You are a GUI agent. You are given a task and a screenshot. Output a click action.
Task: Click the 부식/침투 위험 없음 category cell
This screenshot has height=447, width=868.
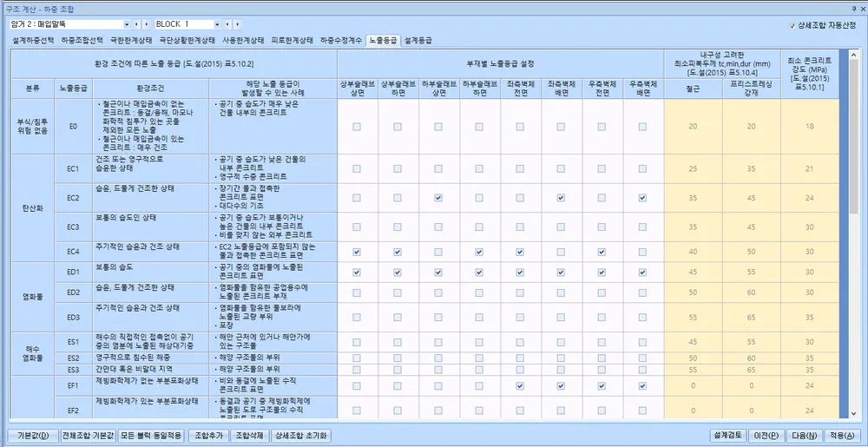33,127
